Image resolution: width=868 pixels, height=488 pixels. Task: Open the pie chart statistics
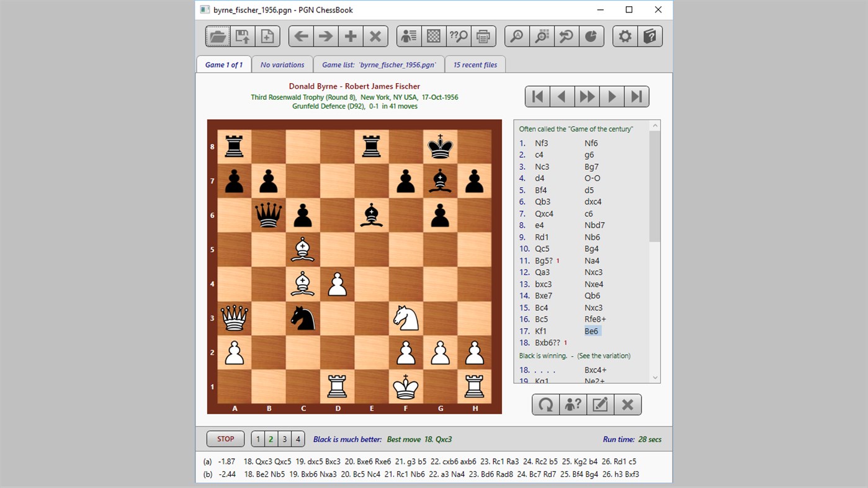point(591,36)
